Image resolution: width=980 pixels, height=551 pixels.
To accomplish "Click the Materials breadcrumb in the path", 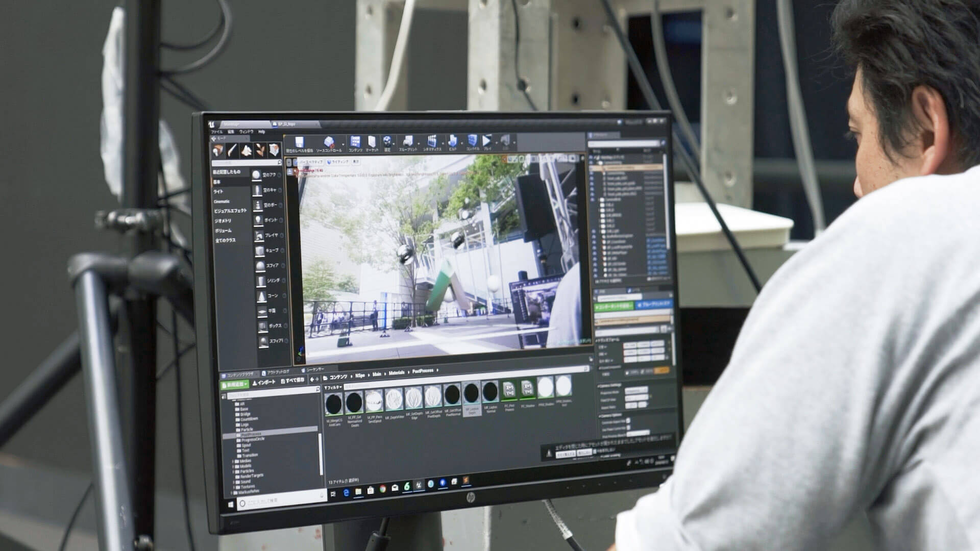I will point(396,373).
